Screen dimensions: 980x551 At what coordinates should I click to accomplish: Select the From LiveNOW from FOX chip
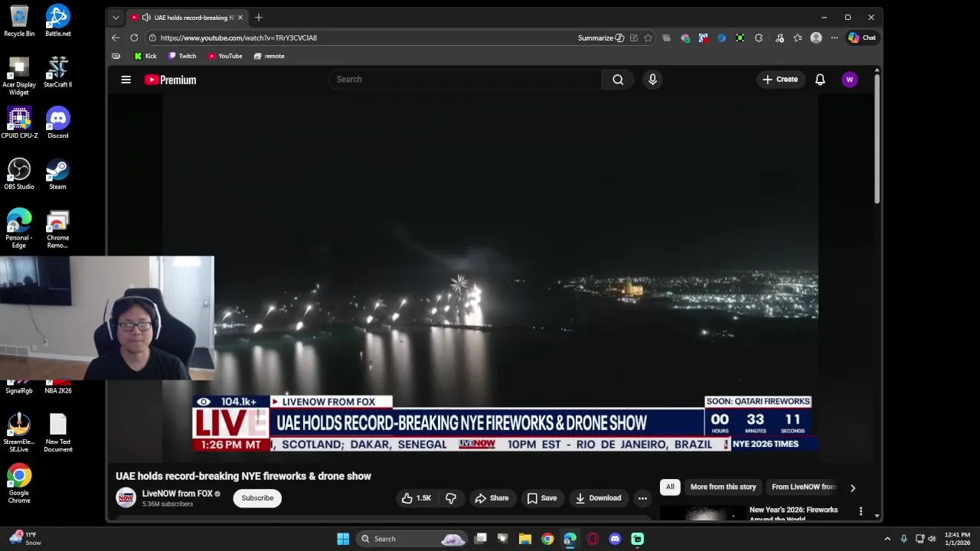click(x=804, y=487)
